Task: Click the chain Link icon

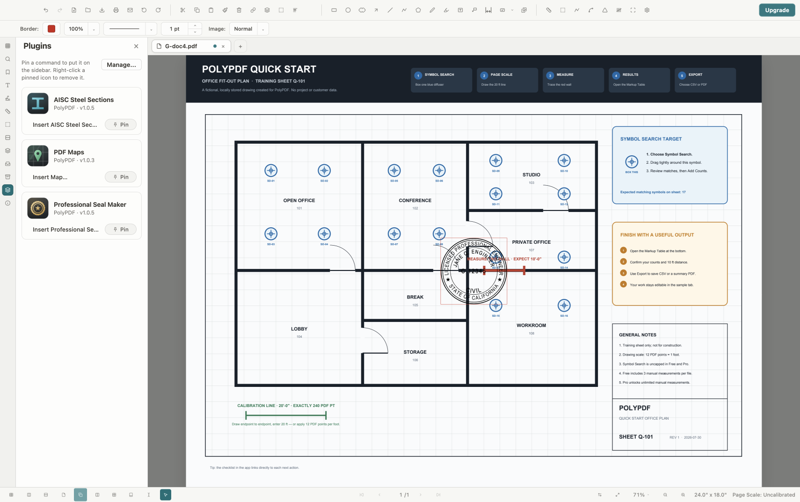Action: pos(253,10)
